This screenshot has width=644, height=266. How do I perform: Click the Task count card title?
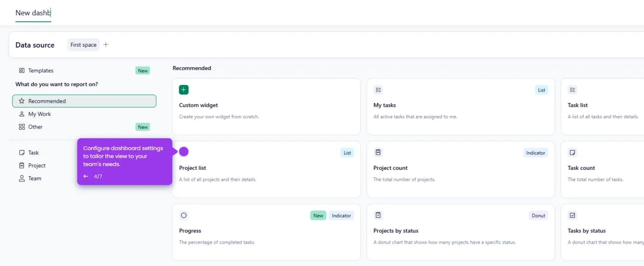point(581,168)
